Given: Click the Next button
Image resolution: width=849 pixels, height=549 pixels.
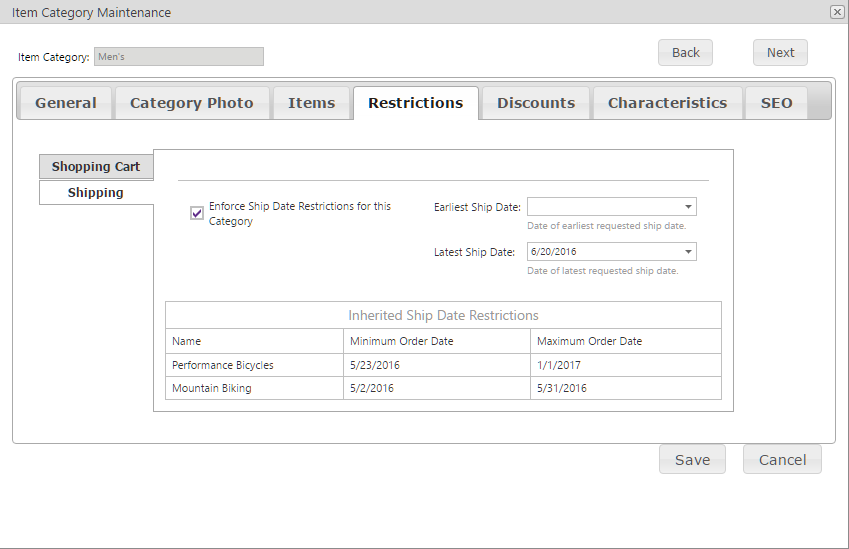Looking at the screenshot, I should click(780, 53).
